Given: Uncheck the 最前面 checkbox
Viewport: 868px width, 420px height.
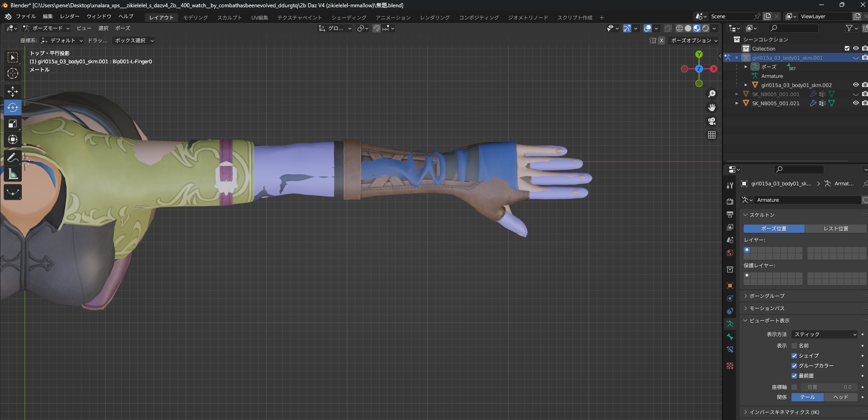Looking at the screenshot, I should click(x=794, y=376).
